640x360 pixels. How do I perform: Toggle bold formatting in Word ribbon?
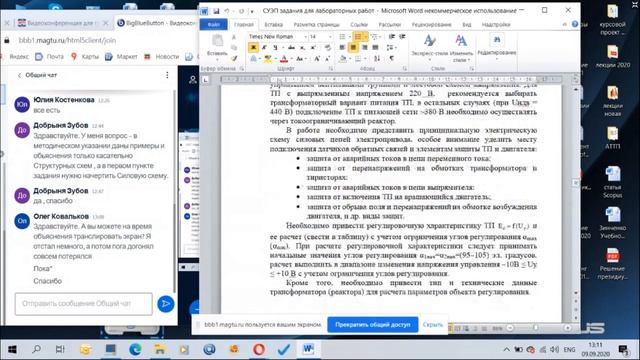click(x=253, y=47)
